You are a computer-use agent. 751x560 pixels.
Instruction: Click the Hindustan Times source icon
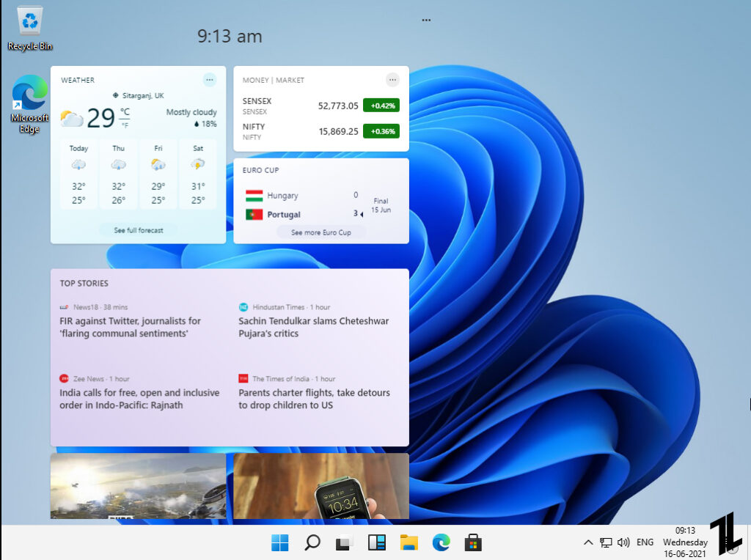(243, 307)
